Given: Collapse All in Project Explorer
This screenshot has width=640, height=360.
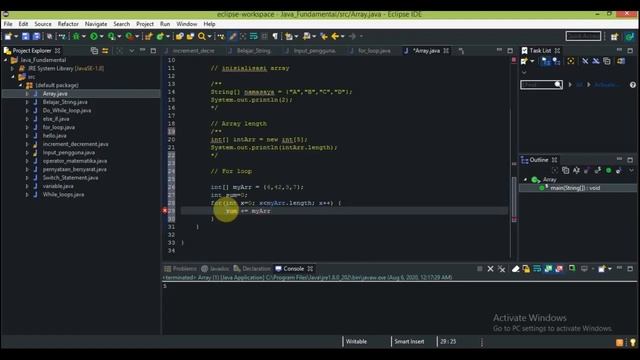Looking at the screenshot, I should [94, 51].
